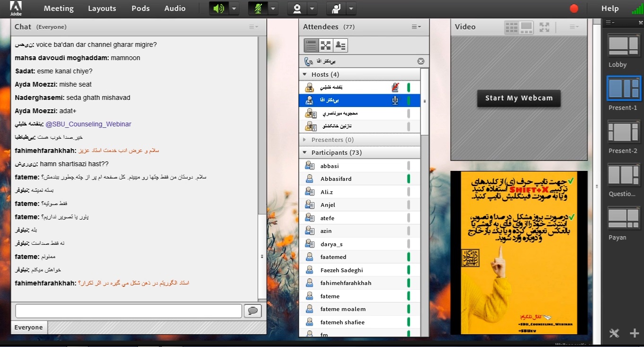Open the Meeting menu
This screenshot has height=347, width=644.
click(59, 9)
